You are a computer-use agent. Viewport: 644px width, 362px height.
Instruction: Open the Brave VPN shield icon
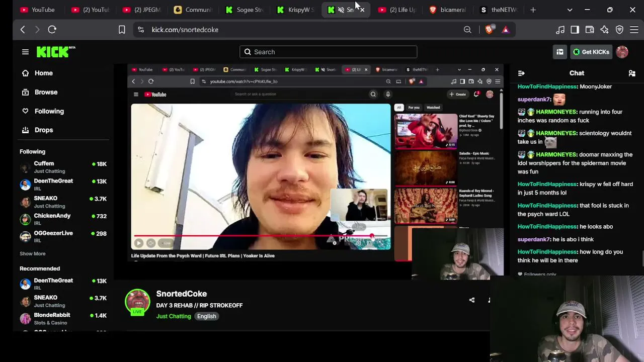point(619,30)
